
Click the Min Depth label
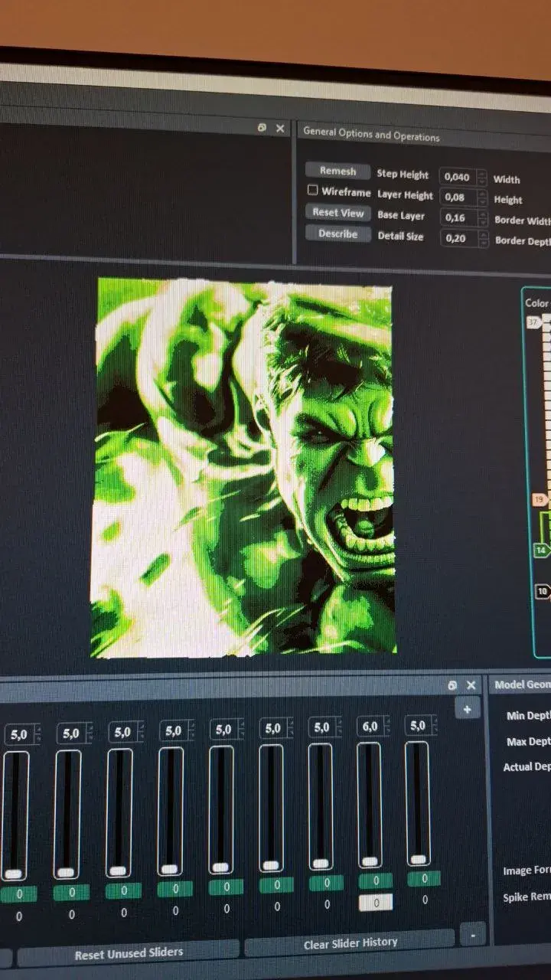click(529, 716)
